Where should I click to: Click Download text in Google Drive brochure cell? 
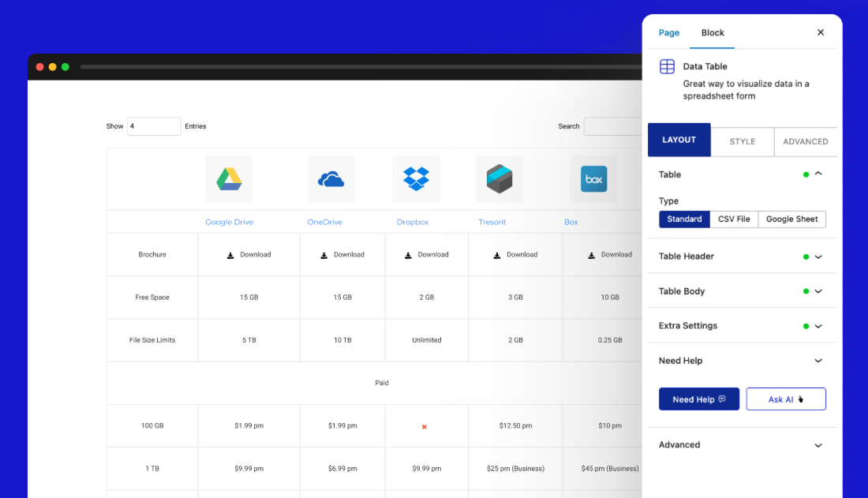256,255
